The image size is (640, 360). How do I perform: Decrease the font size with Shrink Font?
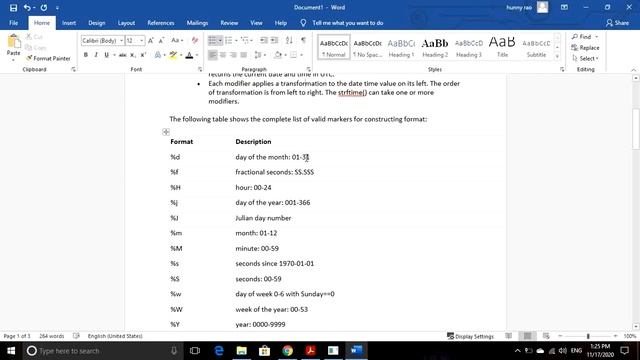[162, 40]
